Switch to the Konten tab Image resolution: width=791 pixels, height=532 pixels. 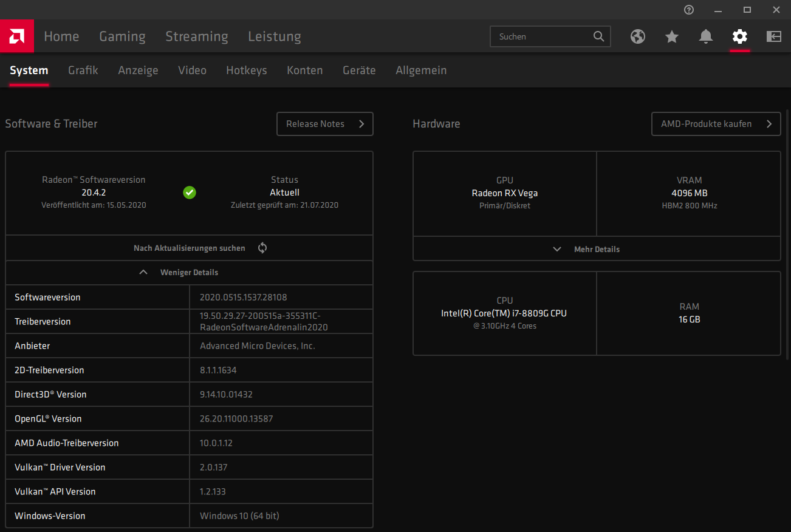point(305,70)
